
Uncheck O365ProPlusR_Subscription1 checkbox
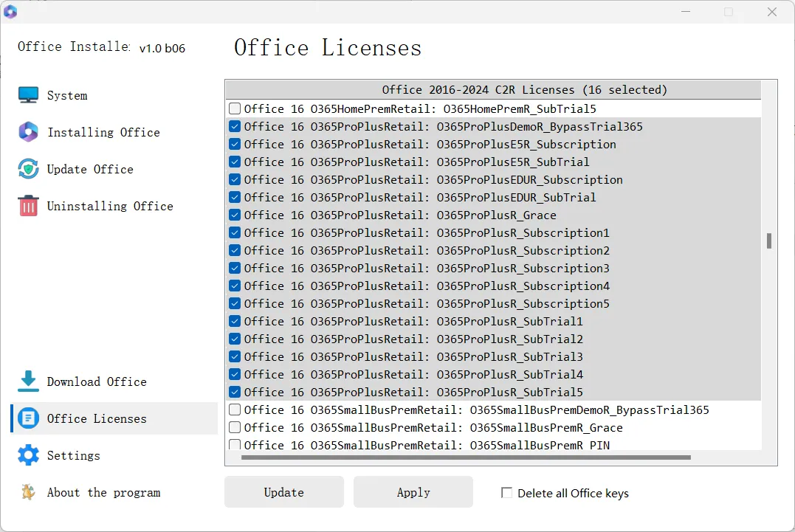coord(235,232)
